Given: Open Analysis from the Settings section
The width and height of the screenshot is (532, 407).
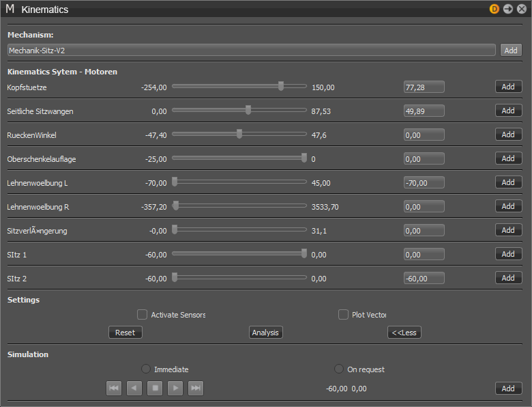Looking at the screenshot, I should (265, 333).
